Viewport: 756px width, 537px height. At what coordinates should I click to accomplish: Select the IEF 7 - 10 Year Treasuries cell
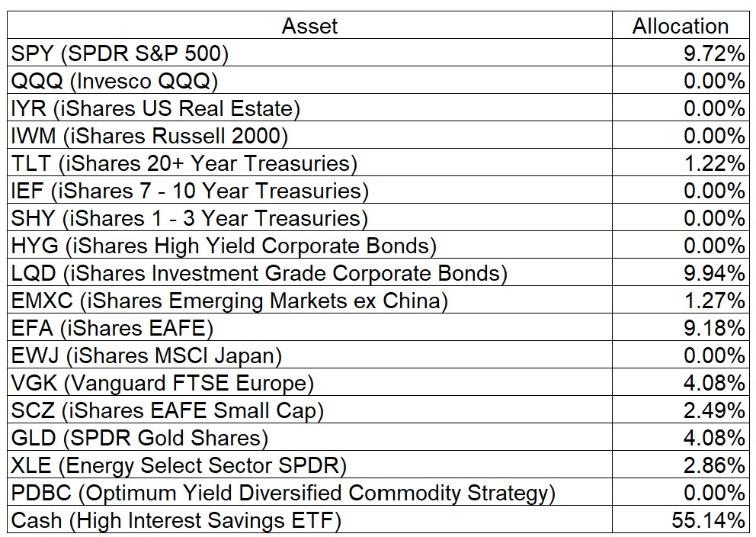click(190, 191)
